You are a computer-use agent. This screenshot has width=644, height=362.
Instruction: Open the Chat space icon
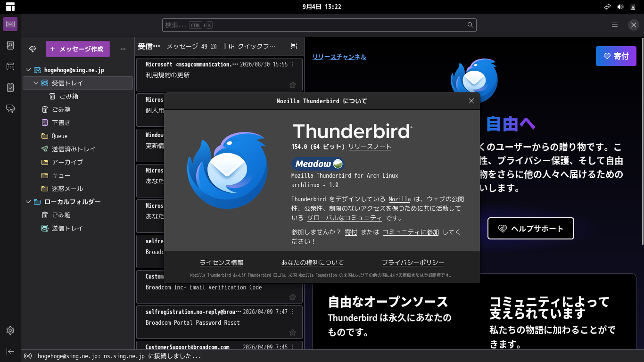point(10,109)
